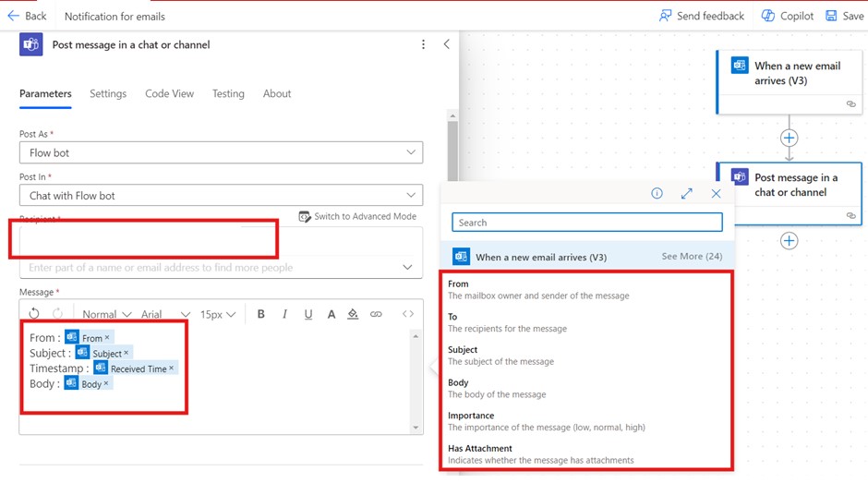868x483 pixels.
Task: Open the About tab
Action: (x=277, y=93)
